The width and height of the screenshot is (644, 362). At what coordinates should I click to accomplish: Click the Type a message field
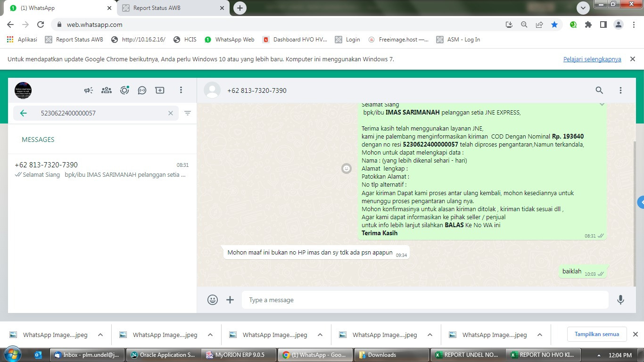[x=425, y=300]
